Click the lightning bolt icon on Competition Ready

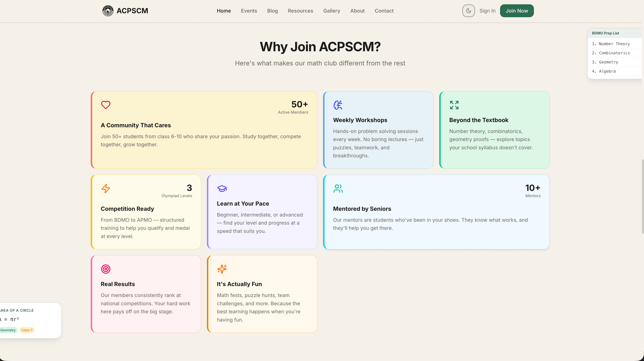105,189
